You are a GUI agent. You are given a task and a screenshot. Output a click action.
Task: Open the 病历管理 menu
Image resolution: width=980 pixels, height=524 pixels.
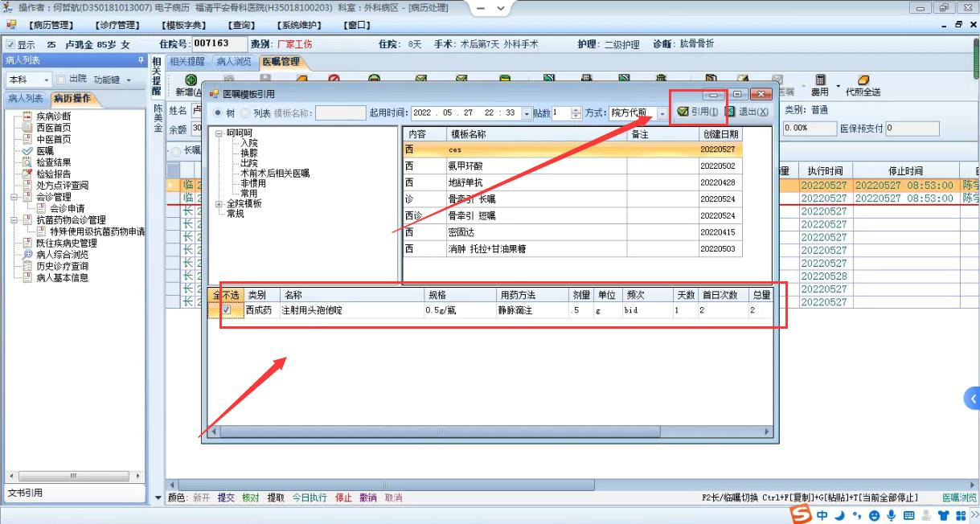click(51, 25)
